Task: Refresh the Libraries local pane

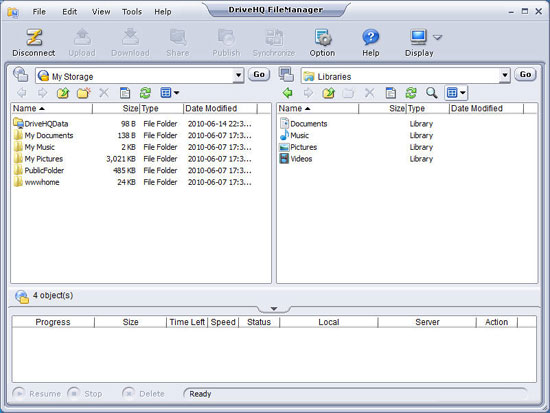Action: click(x=411, y=93)
